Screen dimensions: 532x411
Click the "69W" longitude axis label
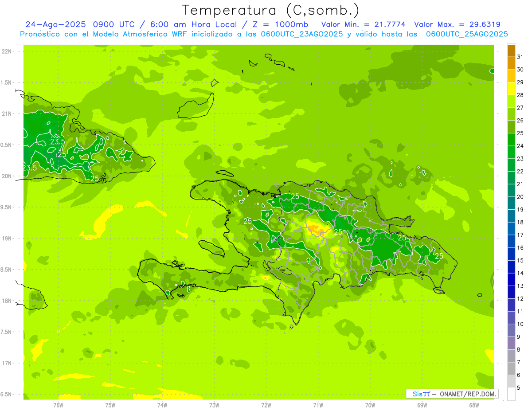click(422, 405)
